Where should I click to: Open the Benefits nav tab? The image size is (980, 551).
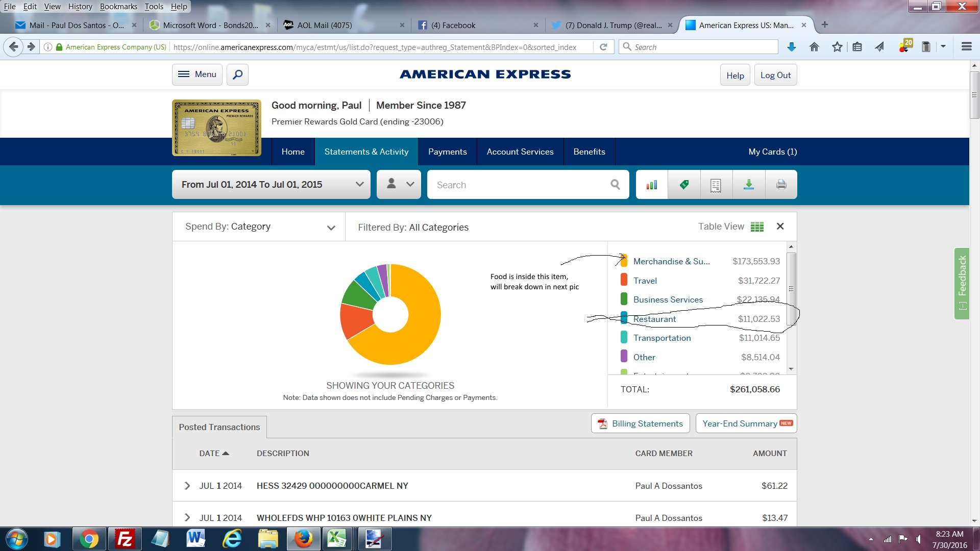589,152
